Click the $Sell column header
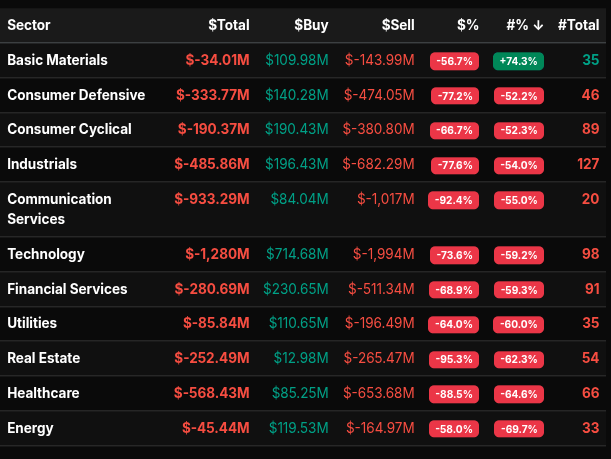 pos(398,25)
